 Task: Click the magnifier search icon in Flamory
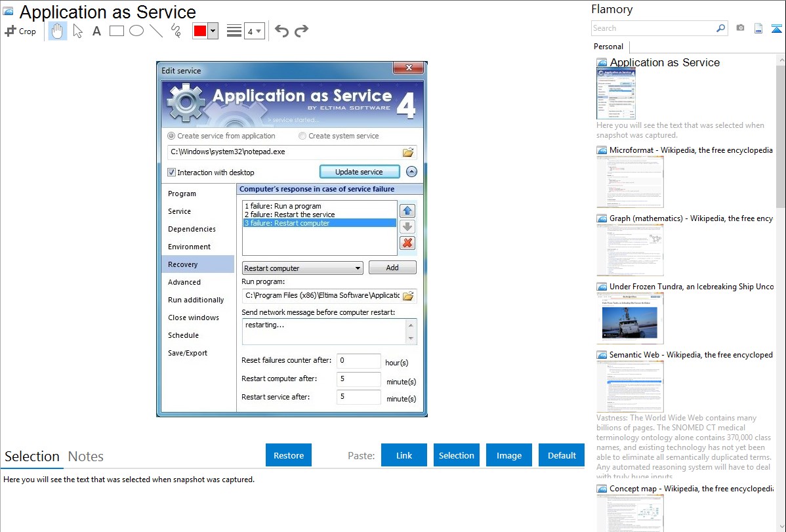click(720, 28)
